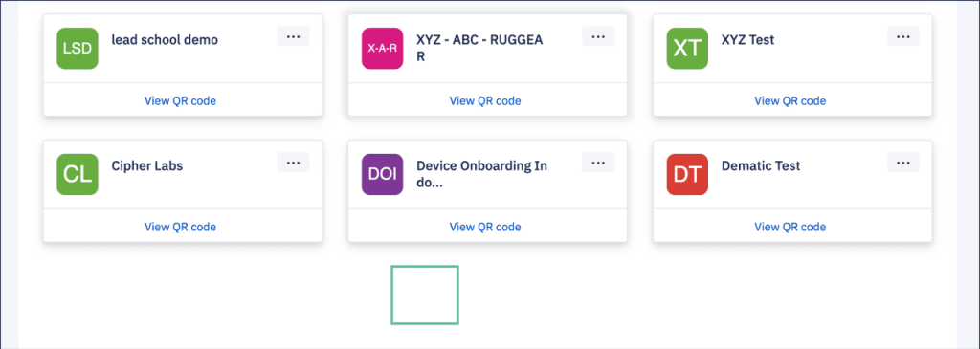View QR code for Device Onboarding card
Image resolution: width=980 pixels, height=349 pixels.
485,227
